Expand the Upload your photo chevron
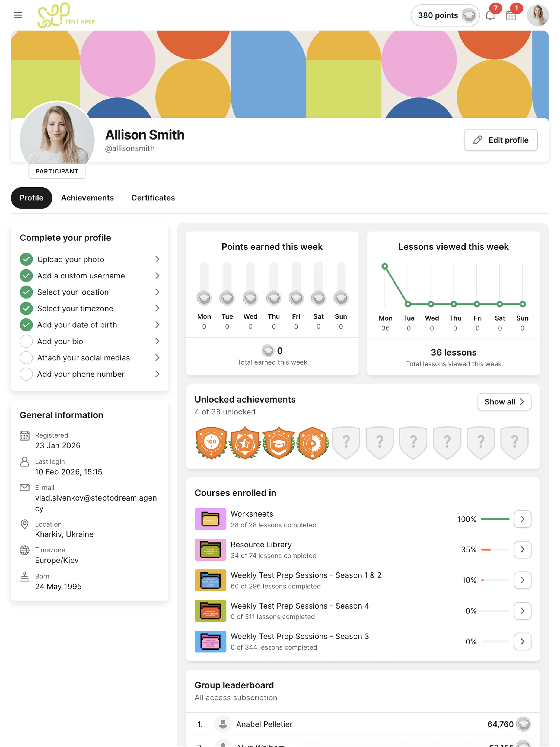This screenshot has width=560, height=747. tap(157, 259)
